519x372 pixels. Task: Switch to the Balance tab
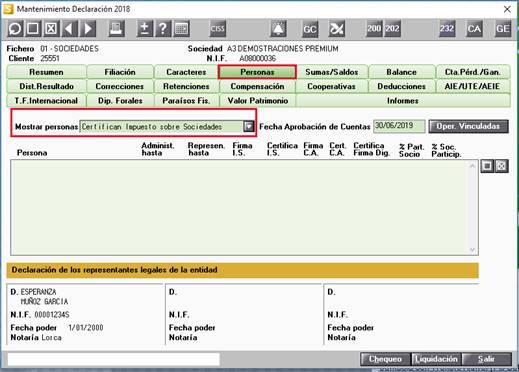click(x=402, y=72)
